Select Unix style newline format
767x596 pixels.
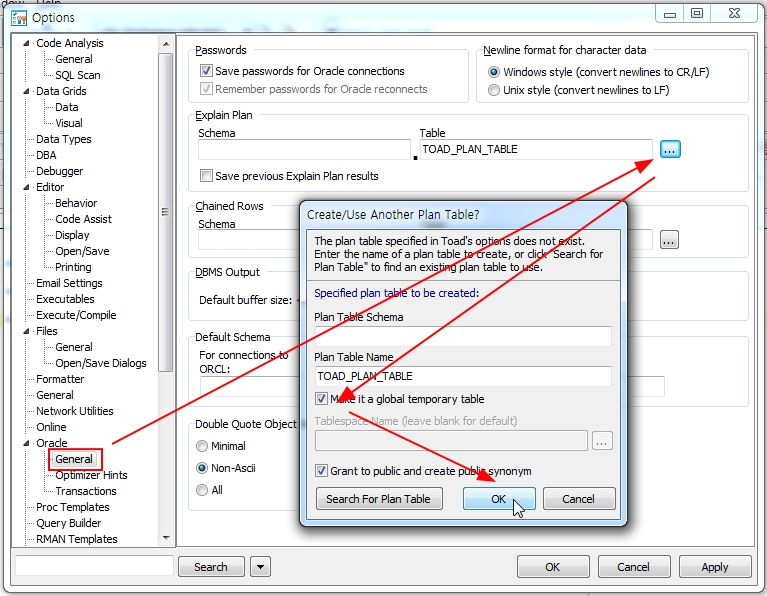pyautogui.click(x=494, y=90)
